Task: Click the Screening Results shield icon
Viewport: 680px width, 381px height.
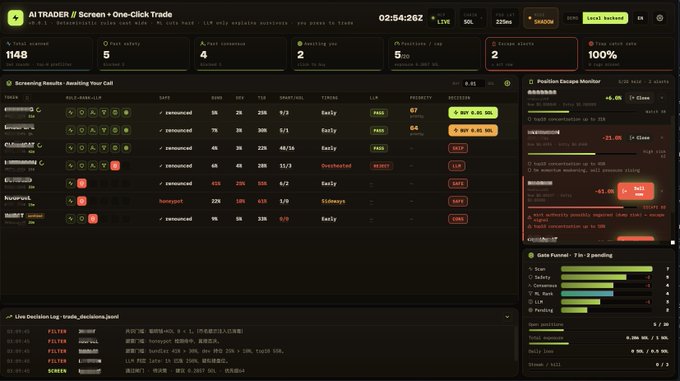Action: (x=9, y=83)
